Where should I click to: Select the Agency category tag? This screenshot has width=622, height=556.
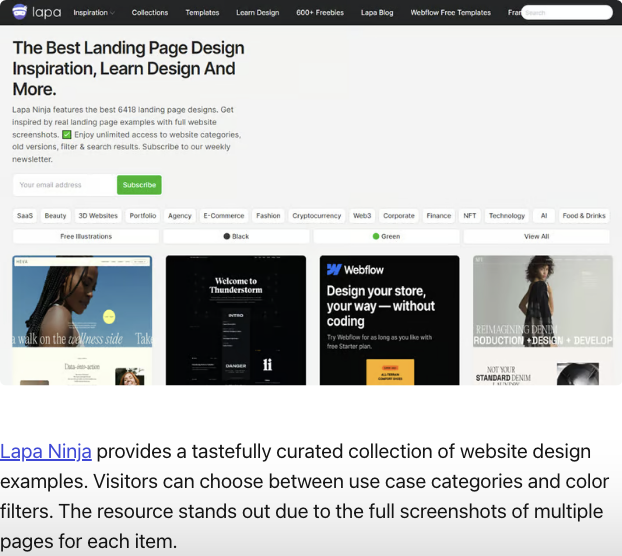point(180,216)
